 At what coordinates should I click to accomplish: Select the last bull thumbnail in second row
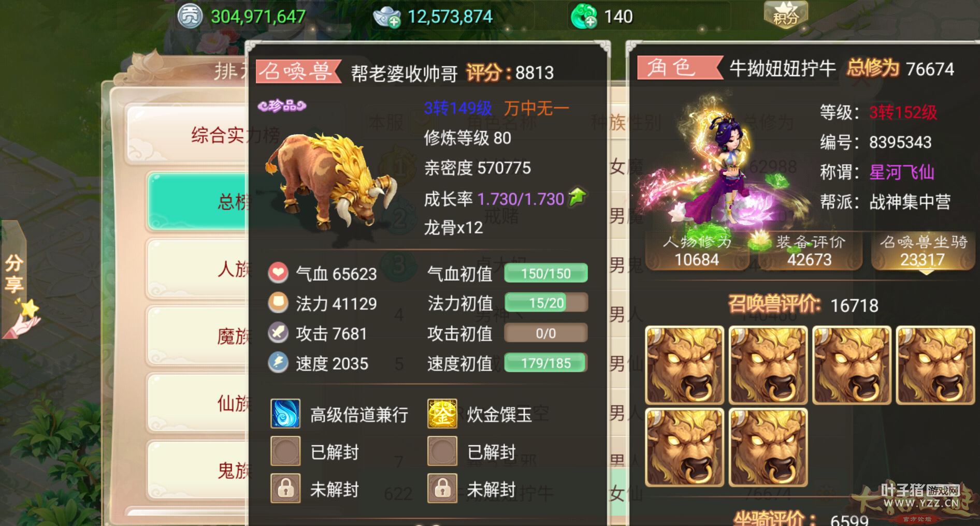(768, 448)
